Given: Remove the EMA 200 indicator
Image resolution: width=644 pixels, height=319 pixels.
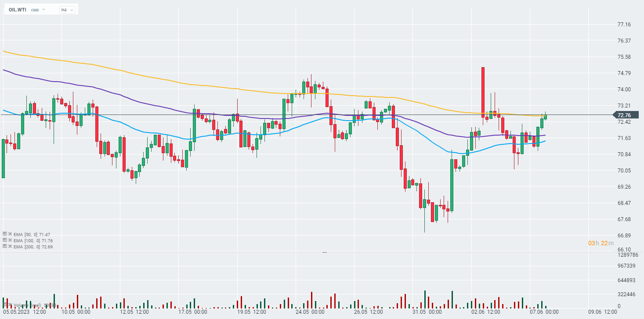Looking at the screenshot, I should 10,247.
